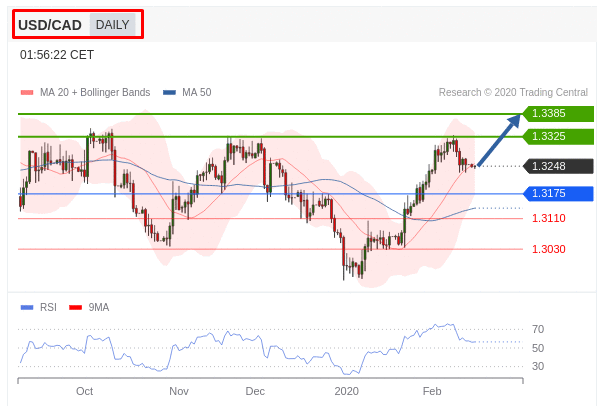Screen dimensions: 602x412
Task: Click the RSI legend label
Action: click(x=48, y=308)
